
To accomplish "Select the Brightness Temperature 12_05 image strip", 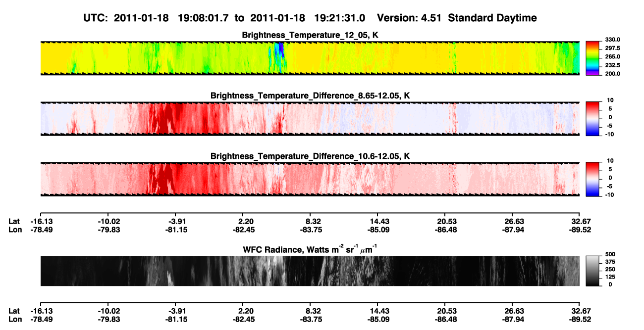I will point(310,58).
